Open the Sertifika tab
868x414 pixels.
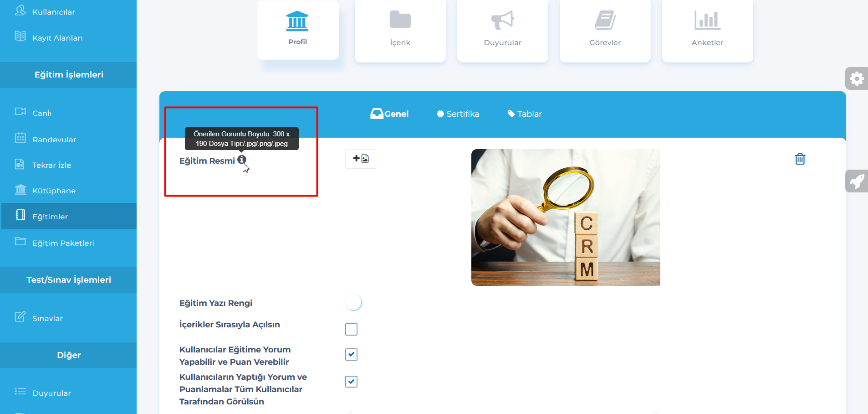click(x=458, y=114)
